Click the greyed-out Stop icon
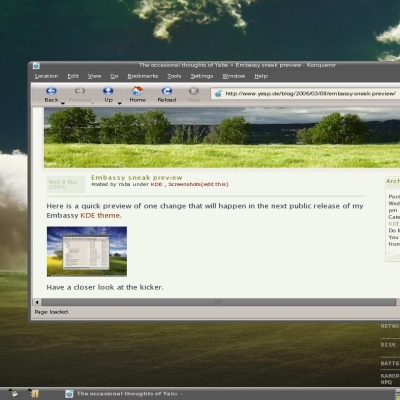Screen dimensions: 400x400 coord(194,91)
